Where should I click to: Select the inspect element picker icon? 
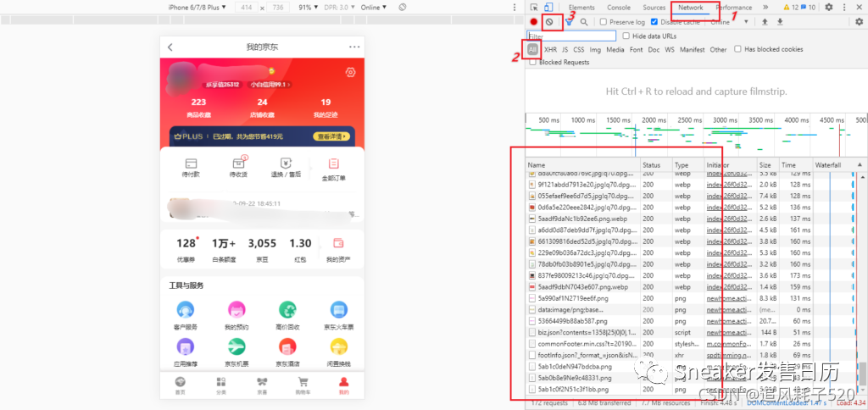[x=534, y=7]
